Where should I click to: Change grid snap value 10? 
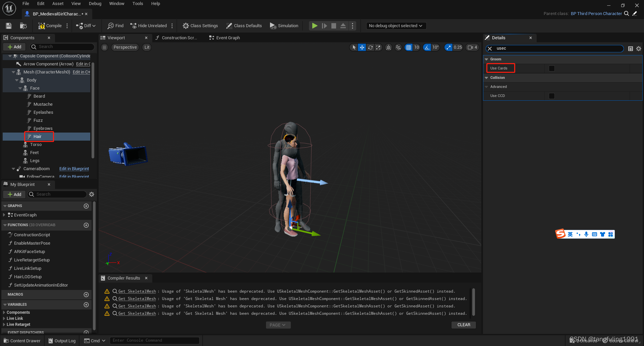tap(417, 47)
